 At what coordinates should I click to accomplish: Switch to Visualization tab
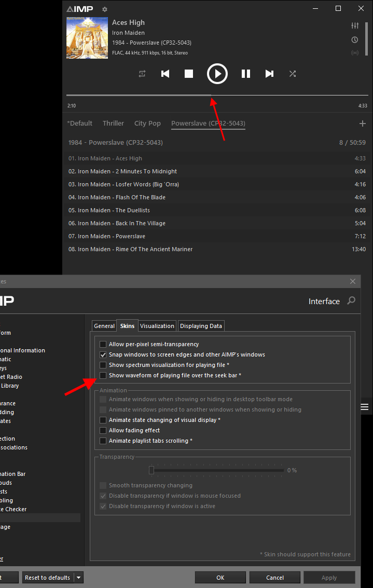(157, 326)
